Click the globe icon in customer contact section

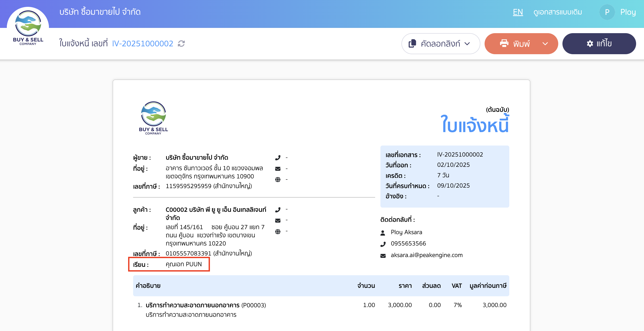coord(278,231)
